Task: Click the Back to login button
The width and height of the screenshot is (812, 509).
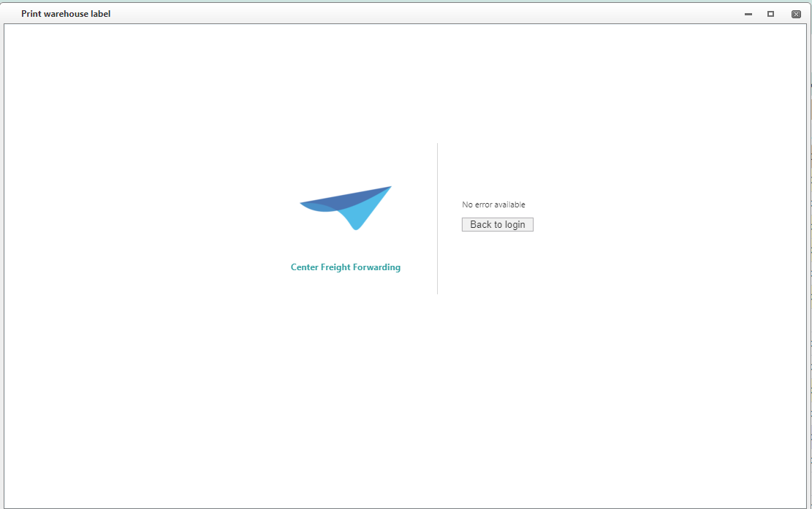Action: (x=497, y=224)
